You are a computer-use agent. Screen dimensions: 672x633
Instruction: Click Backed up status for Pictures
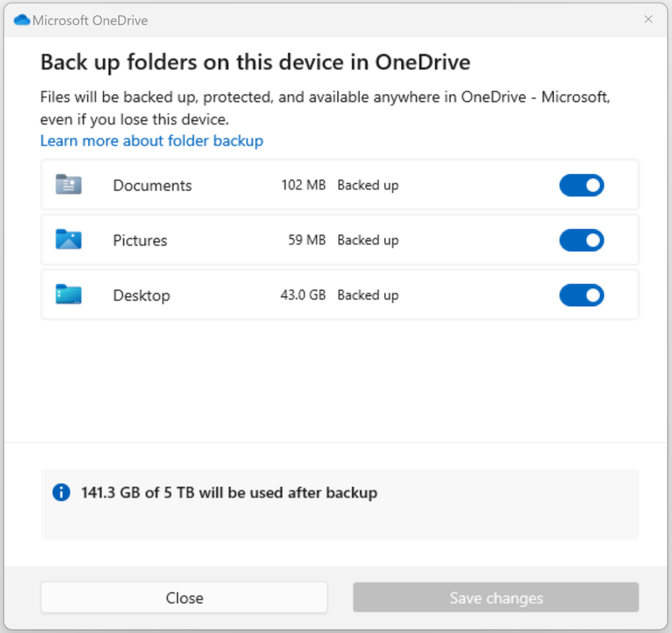pos(368,240)
